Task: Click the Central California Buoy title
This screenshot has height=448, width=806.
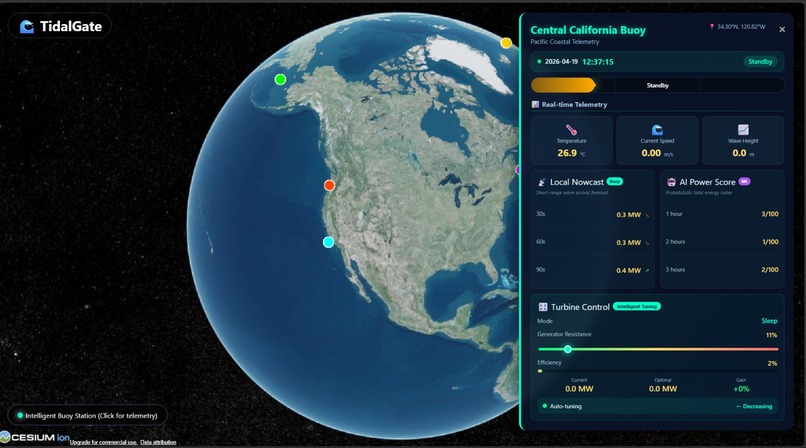Action: click(588, 30)
